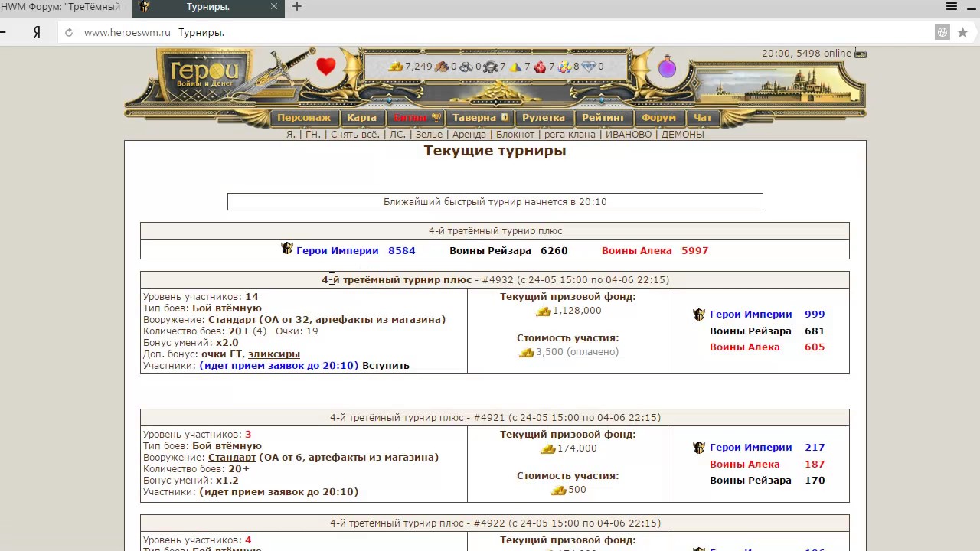Click tournament #4921 title heading
This screenshot has width=980, height=551.
[x=495, y=418]
